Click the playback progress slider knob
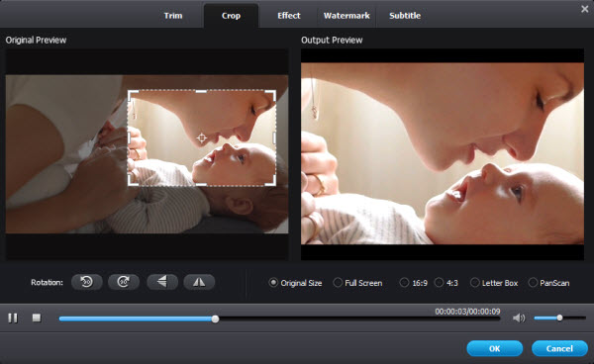Screen dimensions: 594x364 coord(215,318)
